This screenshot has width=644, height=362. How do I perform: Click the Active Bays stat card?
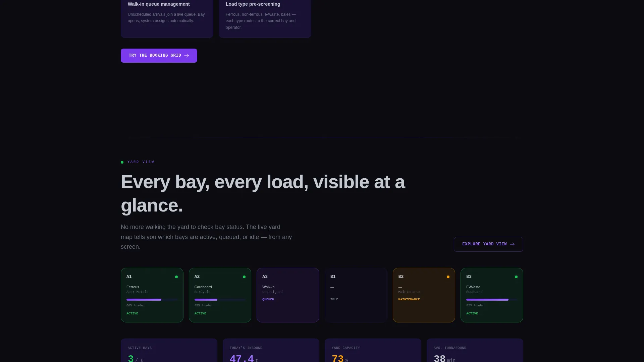tap(169, 350)
